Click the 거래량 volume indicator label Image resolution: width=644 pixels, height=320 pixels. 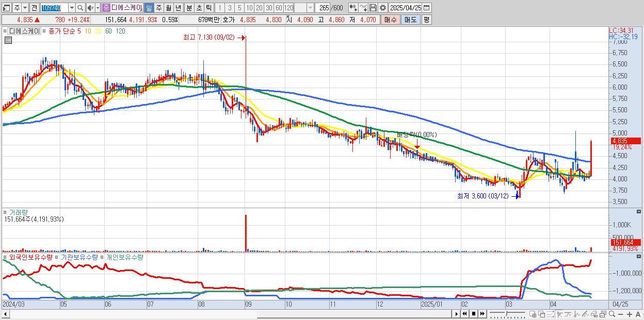pyautogui.click(x=19, y=212)
